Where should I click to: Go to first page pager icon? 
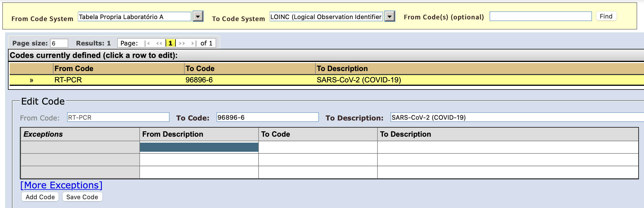[x=147, y=43]
